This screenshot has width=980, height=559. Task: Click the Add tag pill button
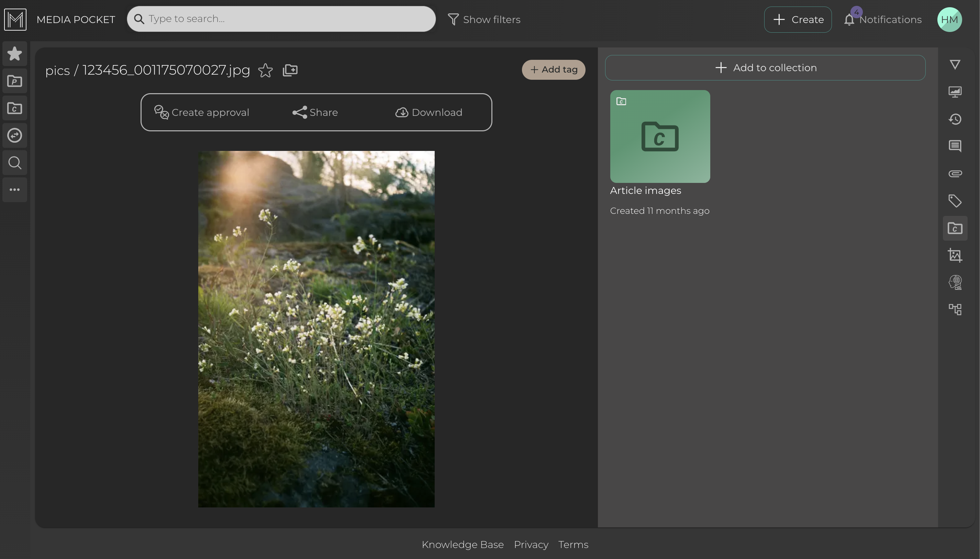coord(553,69)
